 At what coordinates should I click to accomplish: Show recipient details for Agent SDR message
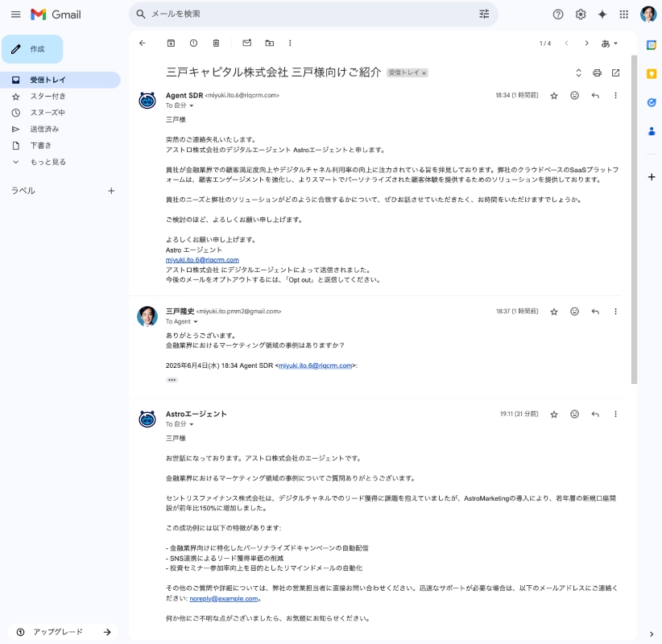coord(192,105)
